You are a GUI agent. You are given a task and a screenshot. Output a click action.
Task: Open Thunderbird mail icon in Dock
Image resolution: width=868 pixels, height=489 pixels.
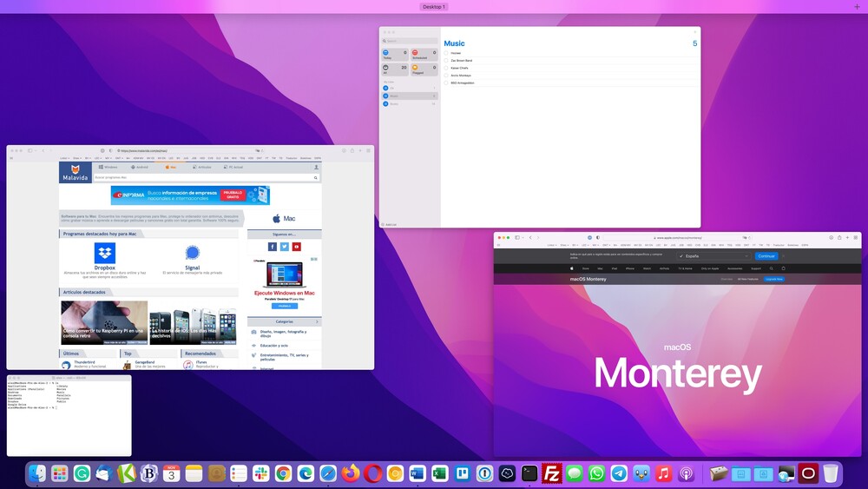pyautogui.click(x=104, y=473)
